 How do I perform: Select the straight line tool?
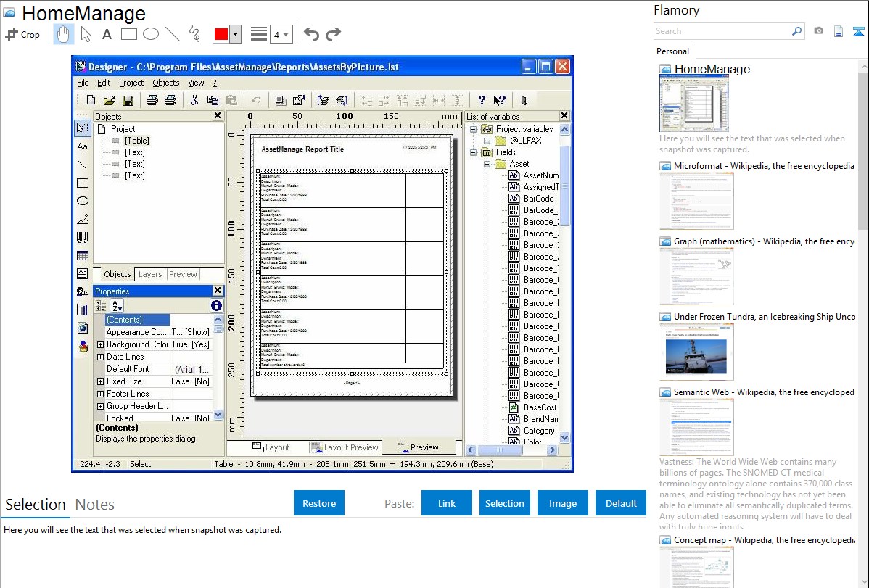(173, 34)
